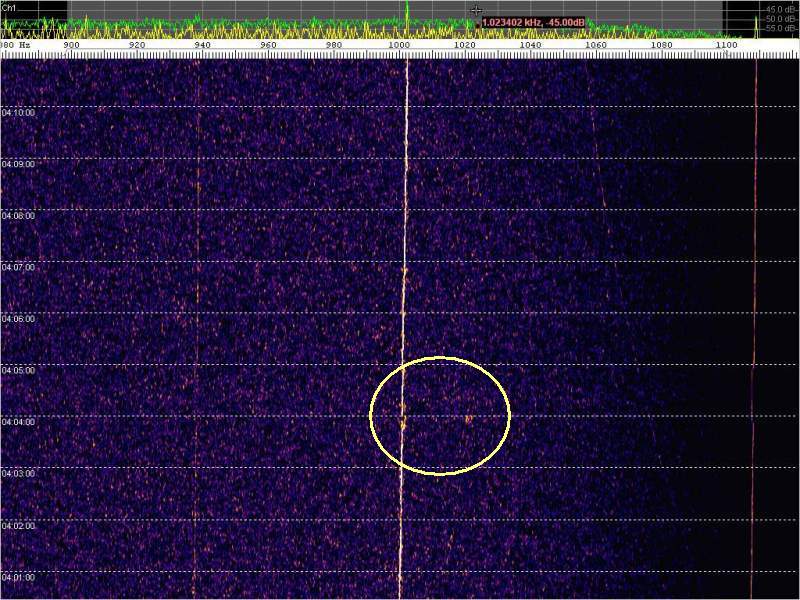Click the 04:04:00 time gridline label
This screenshot has width=800, height=600.
[19, 422]
